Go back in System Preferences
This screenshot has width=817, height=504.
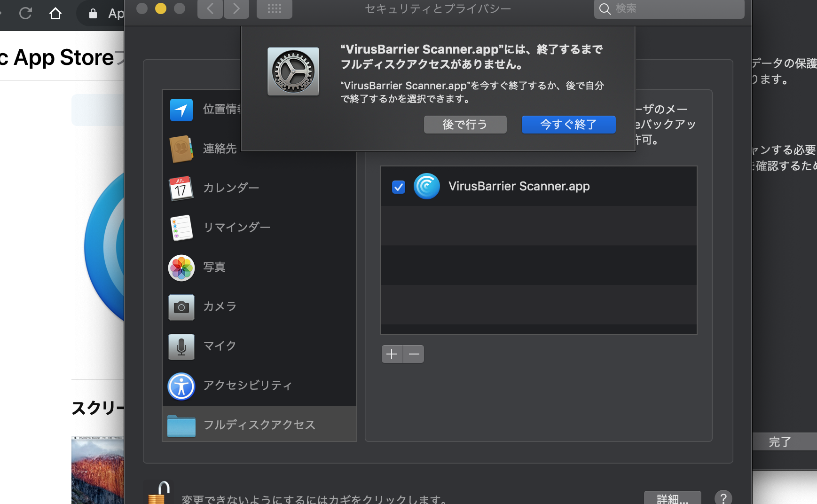[x=210, y=9]
